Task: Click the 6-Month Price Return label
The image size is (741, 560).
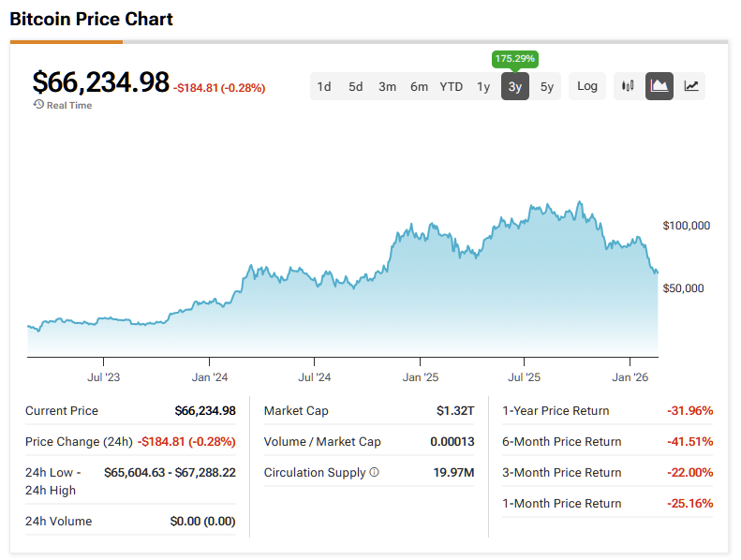Action: [x=561, y=441]
